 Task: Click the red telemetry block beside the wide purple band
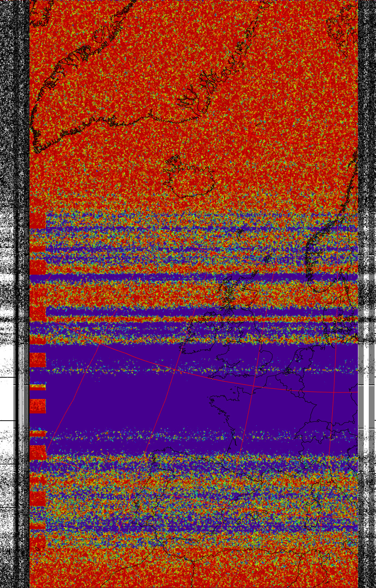click(38, 406)
